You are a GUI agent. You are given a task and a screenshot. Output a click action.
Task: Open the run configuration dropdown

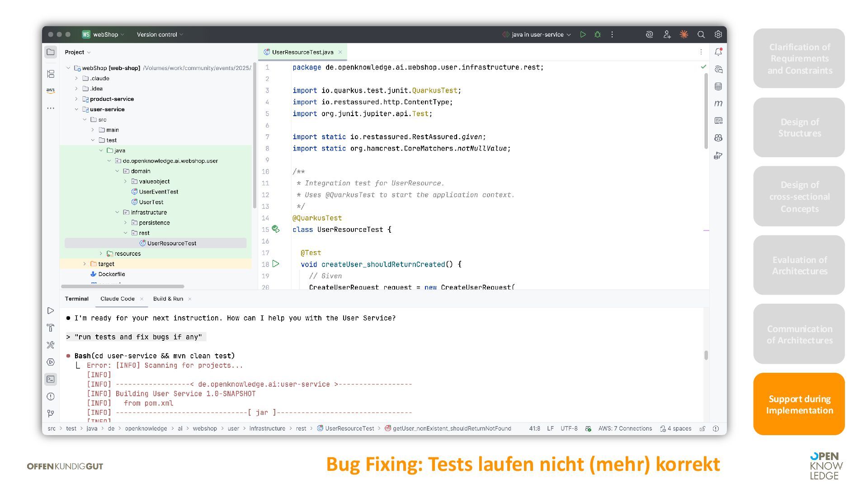coord(537,34)
